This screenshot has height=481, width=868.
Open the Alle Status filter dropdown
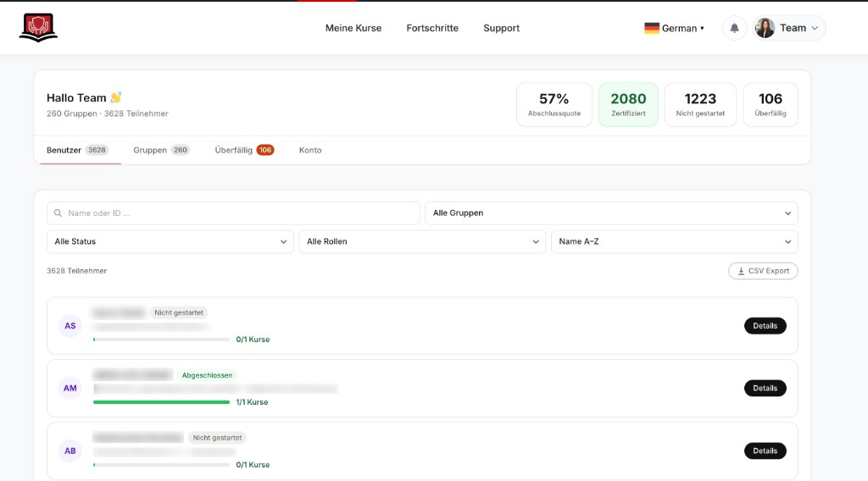170,241
